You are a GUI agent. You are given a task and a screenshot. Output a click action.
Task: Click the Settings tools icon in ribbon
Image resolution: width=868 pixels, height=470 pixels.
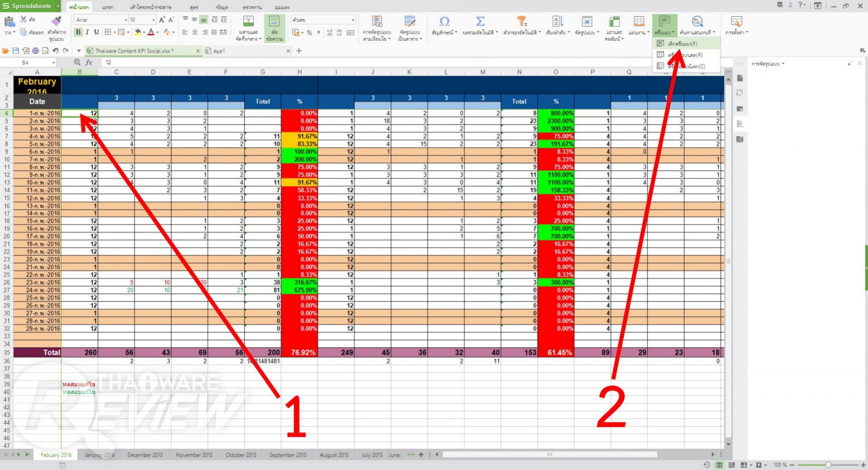736,22
